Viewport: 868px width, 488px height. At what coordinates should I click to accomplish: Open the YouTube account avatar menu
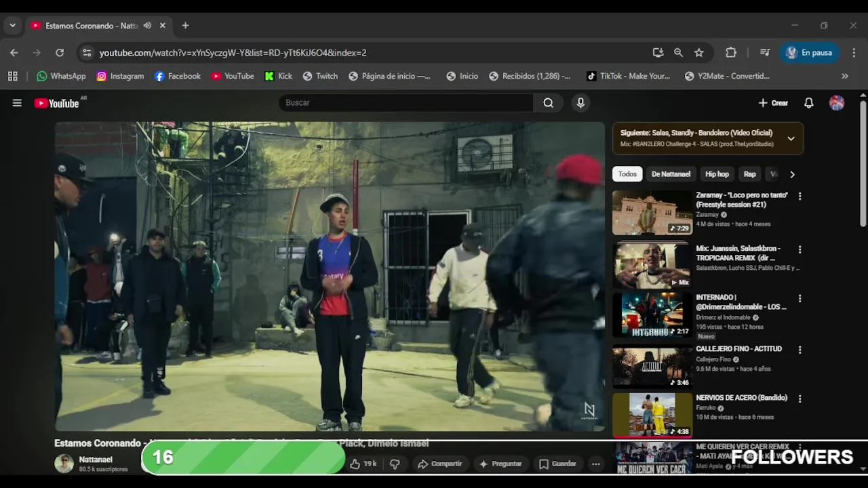tap(837, 103)
